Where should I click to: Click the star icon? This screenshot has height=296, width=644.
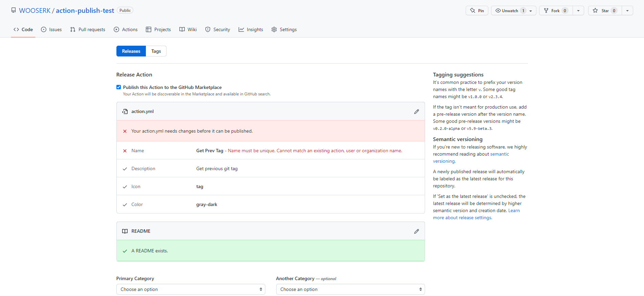coord(595,10)
